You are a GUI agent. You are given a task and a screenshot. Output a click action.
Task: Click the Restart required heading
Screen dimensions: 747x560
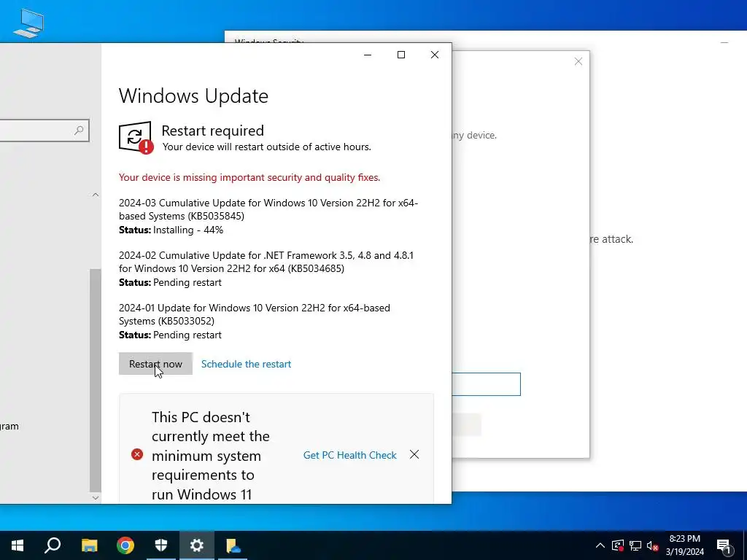coord(212,131)
